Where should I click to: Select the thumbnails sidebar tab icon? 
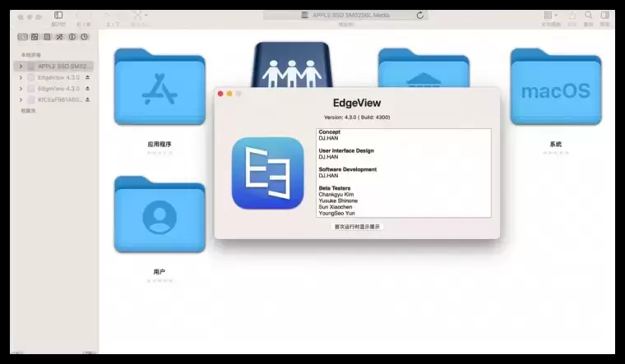[35, 37]
